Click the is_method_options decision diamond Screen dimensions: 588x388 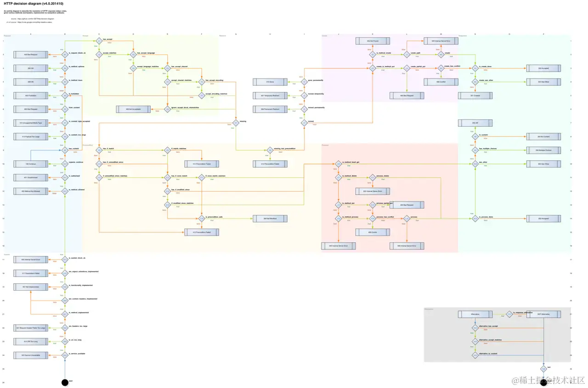click(x=65, y=68)
